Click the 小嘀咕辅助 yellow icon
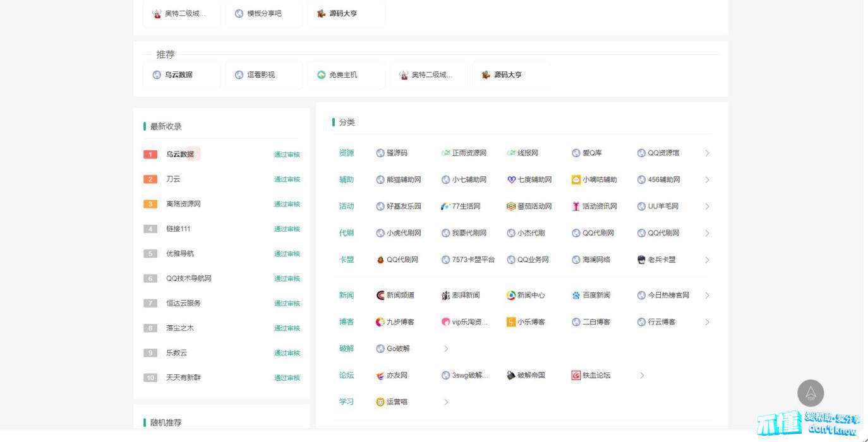The width and height of the screenshot is (868, 442). pos(576,180)
